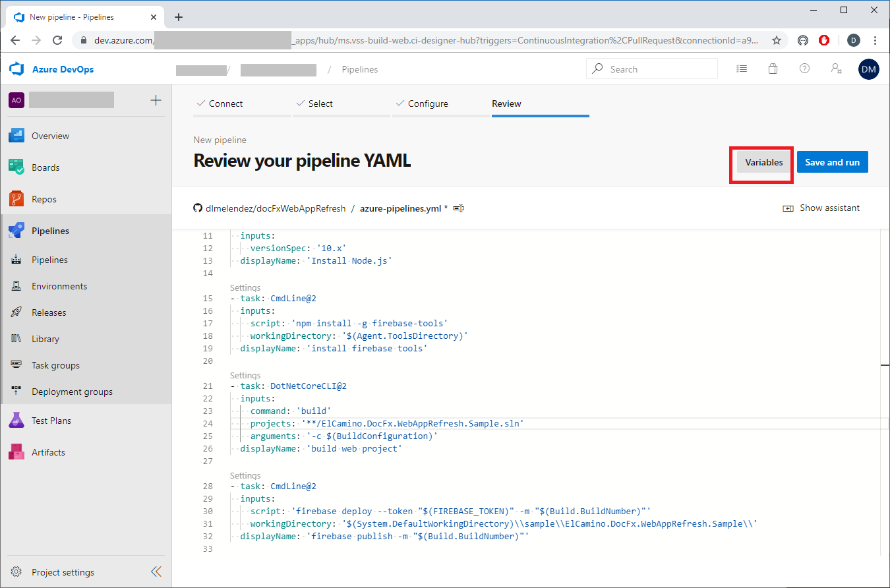Open Test Plans flask icon
Viewport: 890px width, 588px height.
pos(16,421)
